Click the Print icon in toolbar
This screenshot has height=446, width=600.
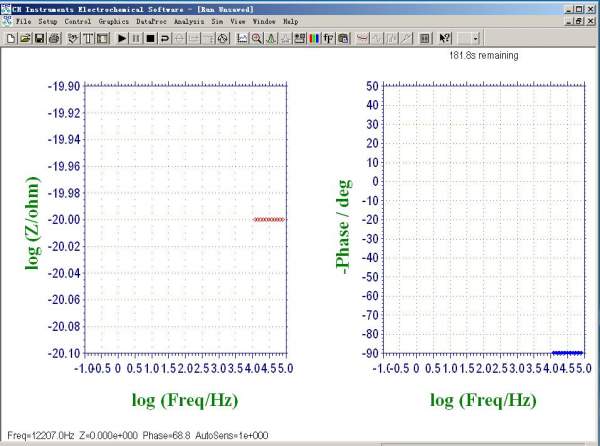[54, 38]
